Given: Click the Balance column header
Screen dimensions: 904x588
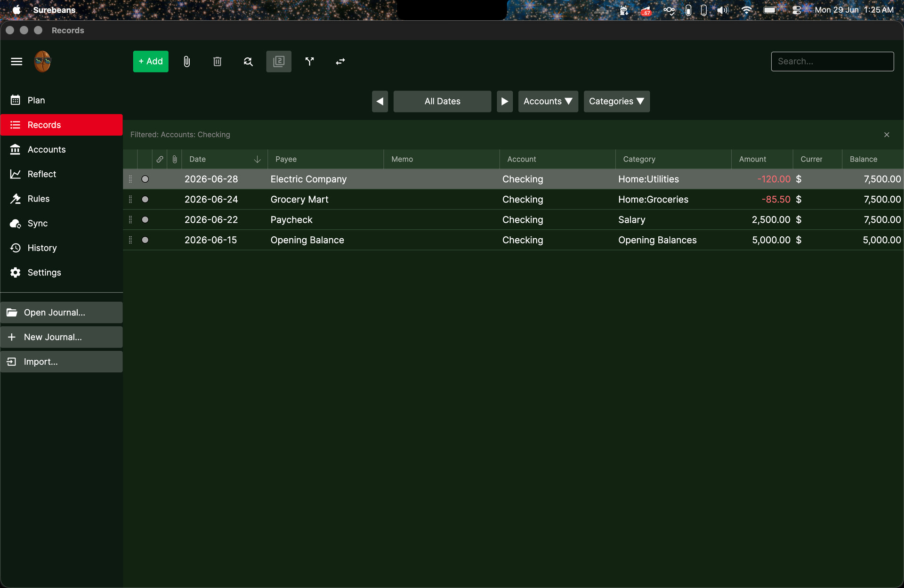Looking at the screenshot, I should (872, 159).
